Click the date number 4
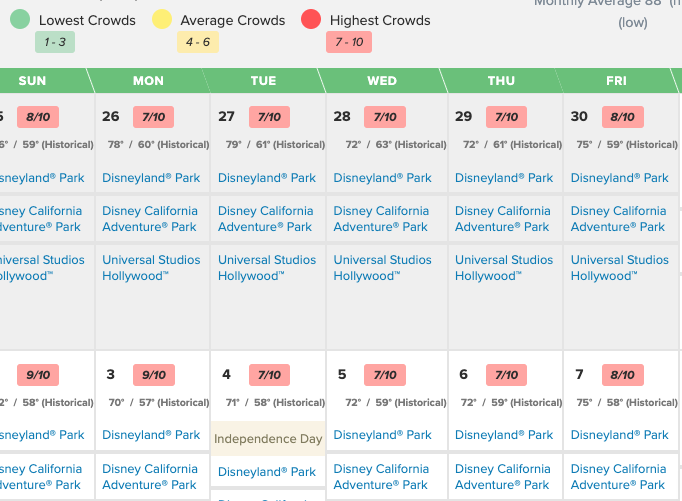 pos(226,374)
